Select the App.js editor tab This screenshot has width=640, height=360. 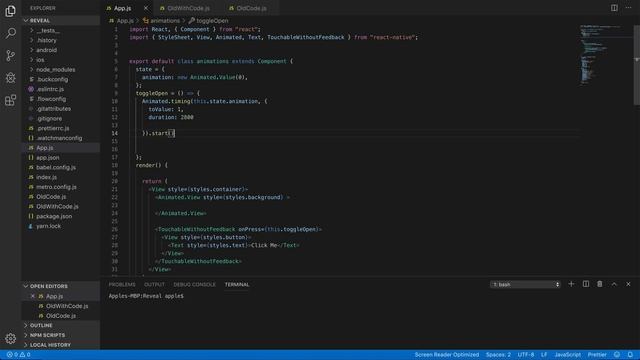click(122, 8)
